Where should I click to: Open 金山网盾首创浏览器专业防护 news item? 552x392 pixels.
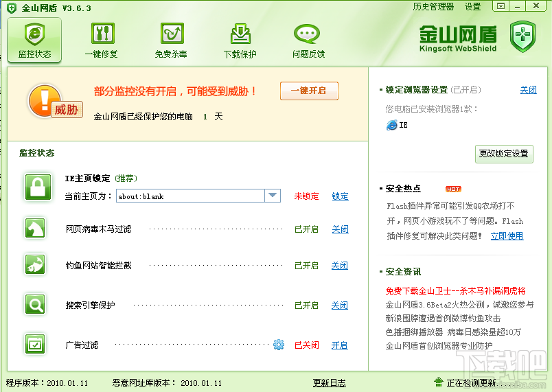pyautogui.click(x=439, y=345)
